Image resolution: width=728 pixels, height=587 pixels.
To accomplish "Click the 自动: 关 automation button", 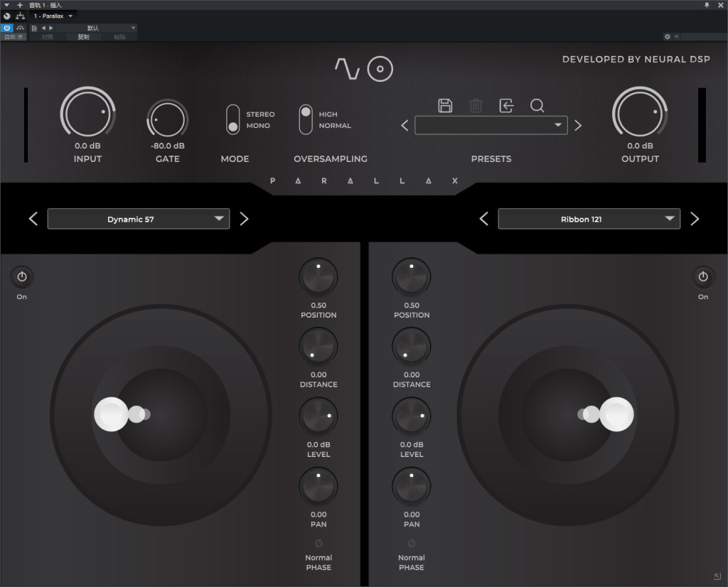I will tap(14, 37).
